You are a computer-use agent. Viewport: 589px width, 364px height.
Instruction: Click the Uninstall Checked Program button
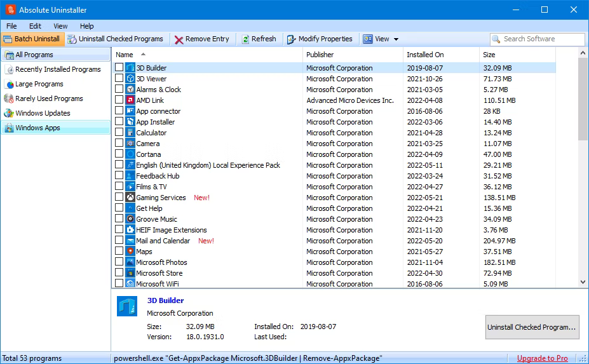point(532,327)
